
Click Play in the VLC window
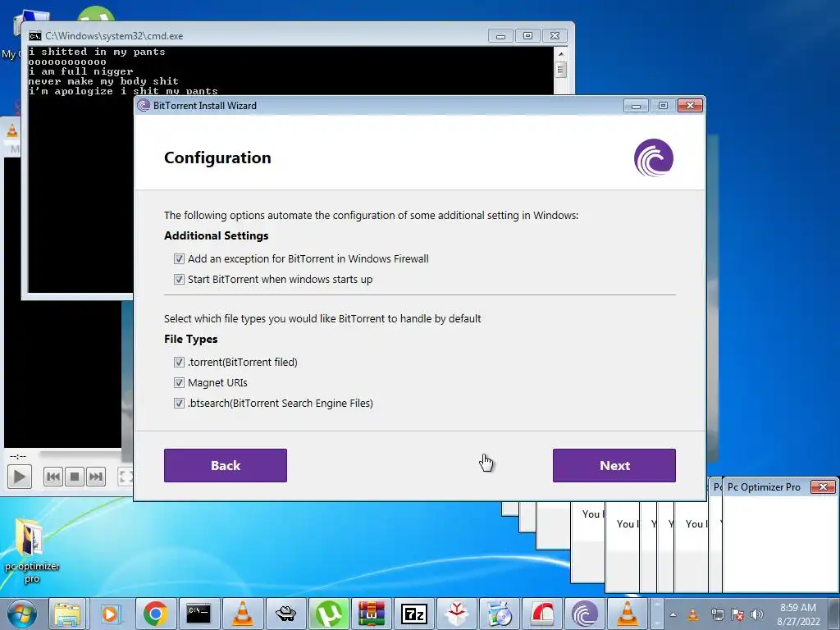20,477
